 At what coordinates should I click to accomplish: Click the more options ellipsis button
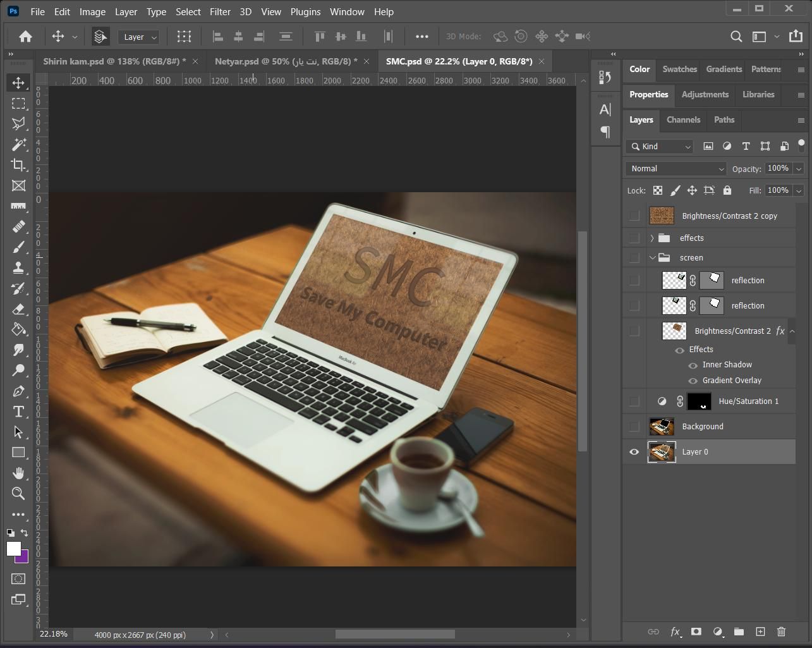click(421, 37)
